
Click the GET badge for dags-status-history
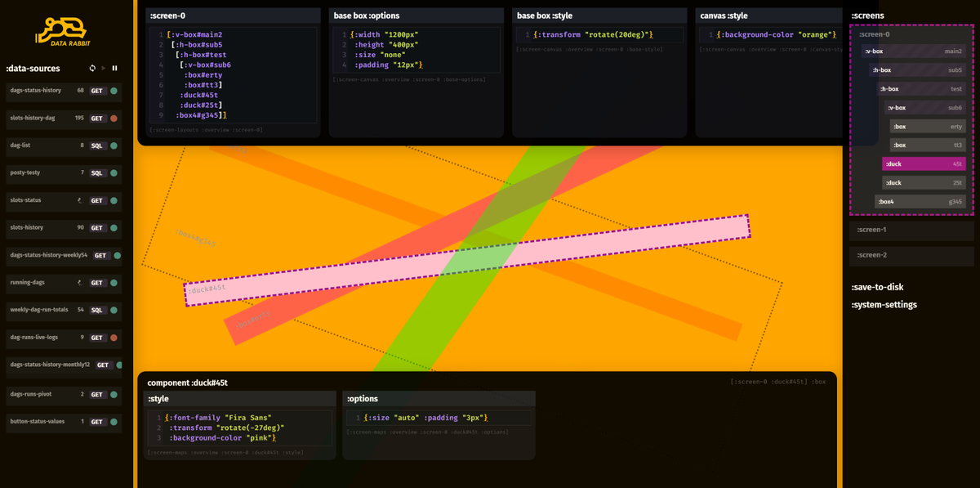[97, 91]
